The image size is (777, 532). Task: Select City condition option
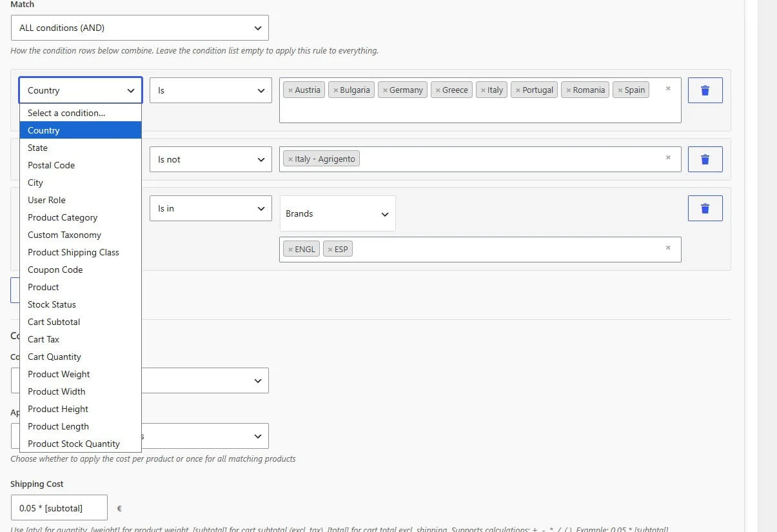coord(81,182)
